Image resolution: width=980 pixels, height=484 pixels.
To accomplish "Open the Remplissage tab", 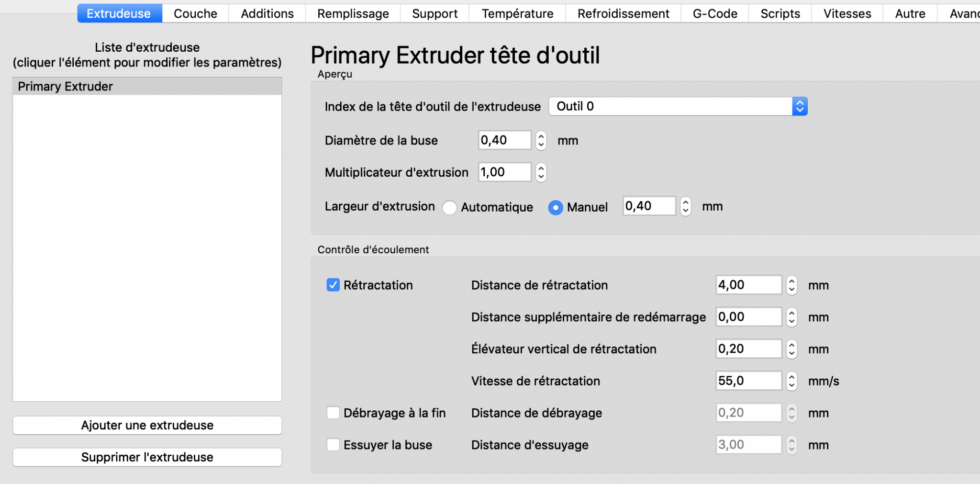I will click(x=353, y=13).
